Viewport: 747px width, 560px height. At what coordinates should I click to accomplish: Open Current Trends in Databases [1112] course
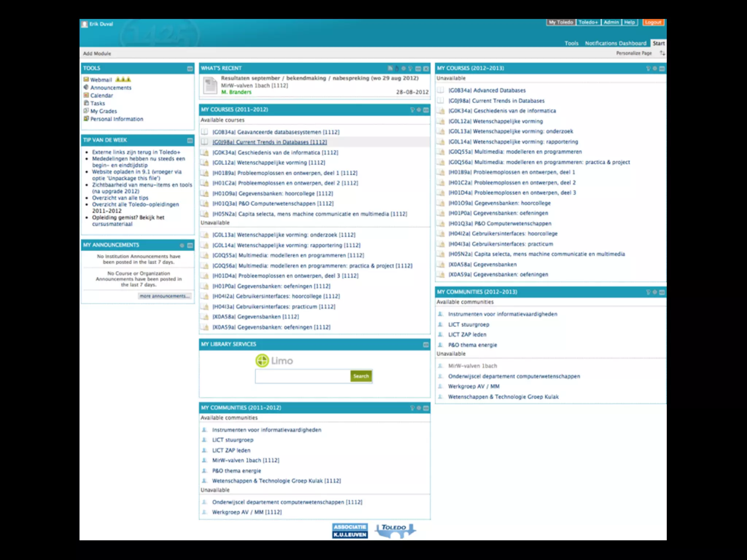[270, 142]
